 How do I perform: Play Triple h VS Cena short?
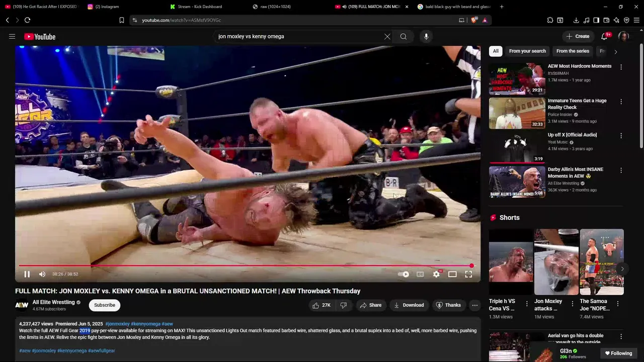pyautogui.click(x=511, y=262)
